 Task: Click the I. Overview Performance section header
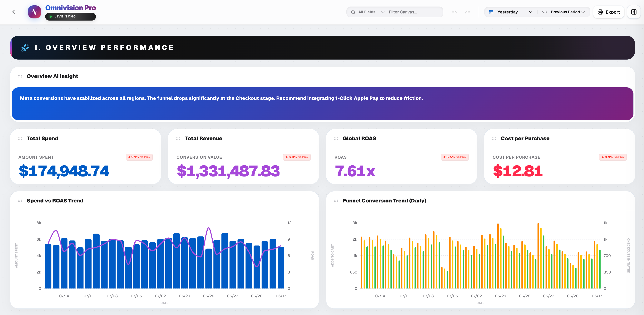(x=323, y=47)
